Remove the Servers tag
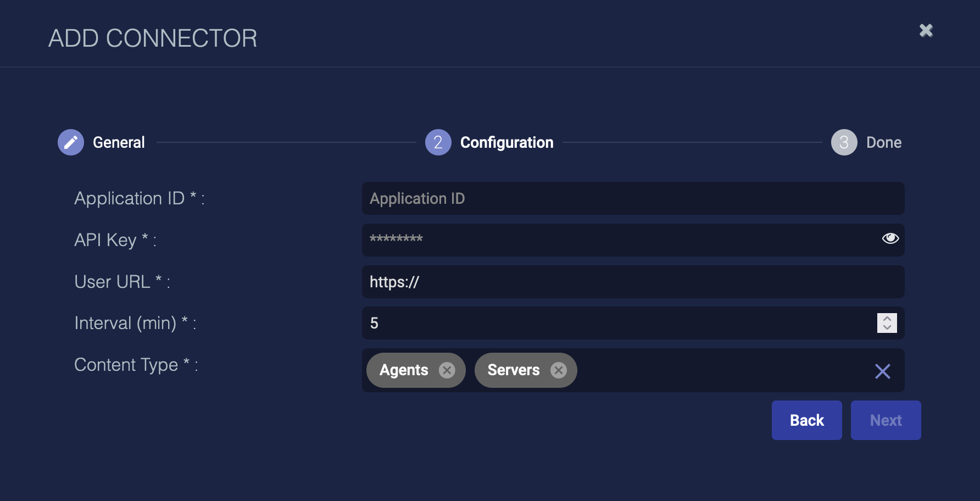Screen dimensions: 980x501 [x=559, y=370]
